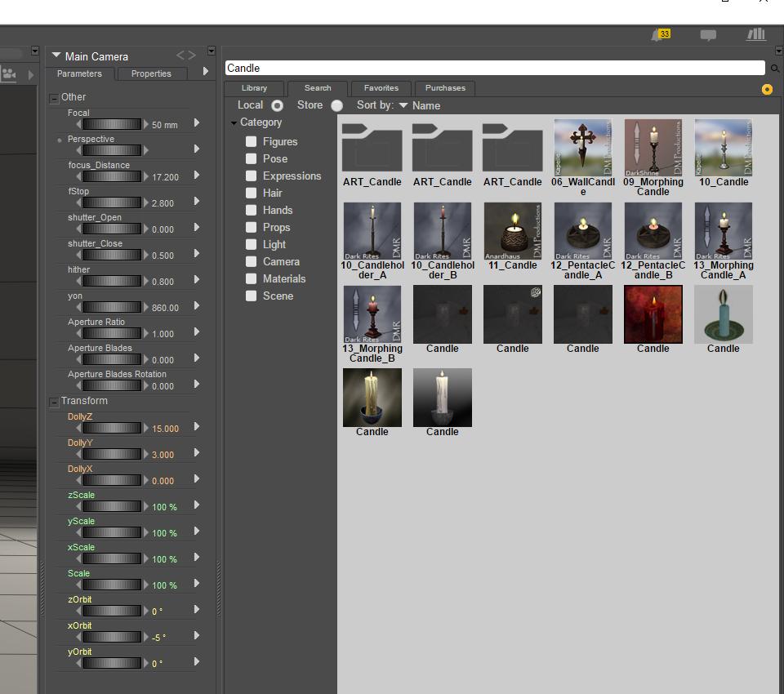This screenshot has height=694, width=784.
Task: Switch to the Library tab
Action: (x=254, y=88)
